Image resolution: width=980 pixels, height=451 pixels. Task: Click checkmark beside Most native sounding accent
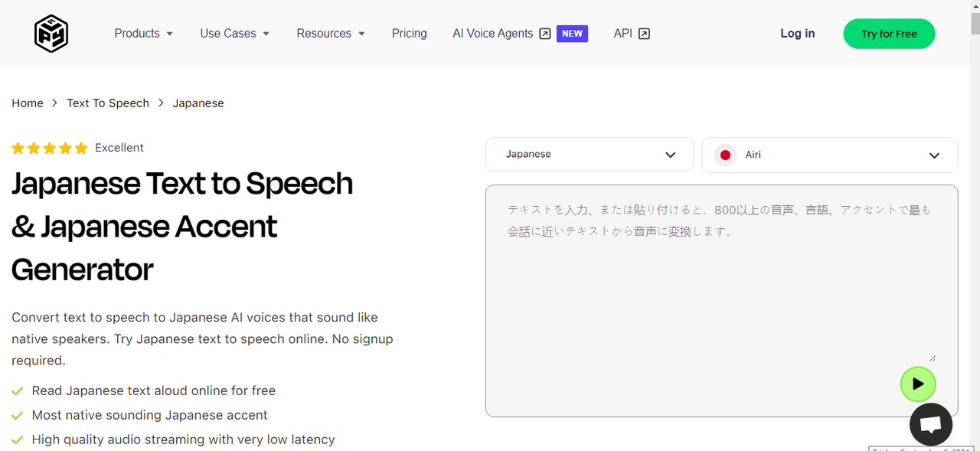18,416
